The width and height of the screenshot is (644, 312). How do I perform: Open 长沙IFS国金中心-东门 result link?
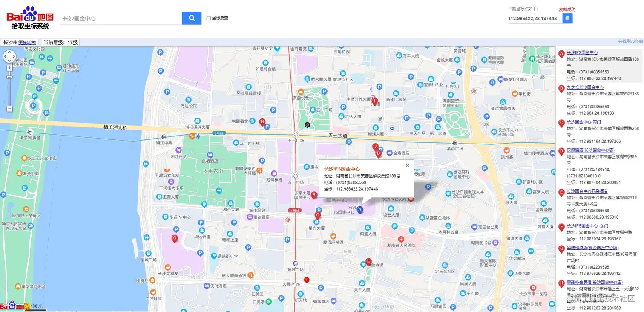pyautogui.click(x=588, y=226)
